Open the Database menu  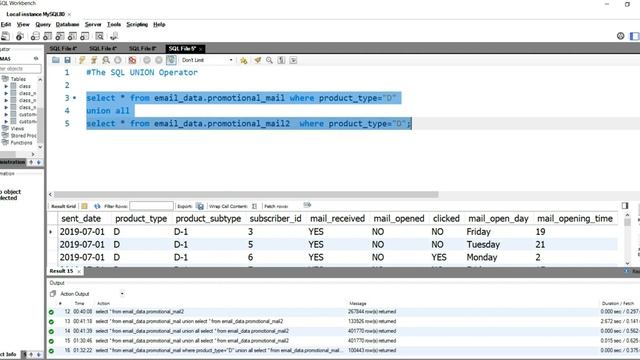67,24
